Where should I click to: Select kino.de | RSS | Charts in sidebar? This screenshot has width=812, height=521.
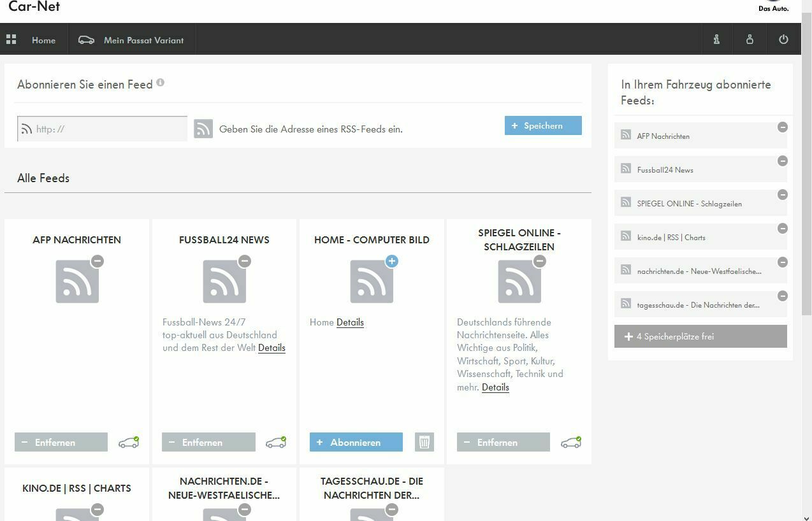coord(700,237)
